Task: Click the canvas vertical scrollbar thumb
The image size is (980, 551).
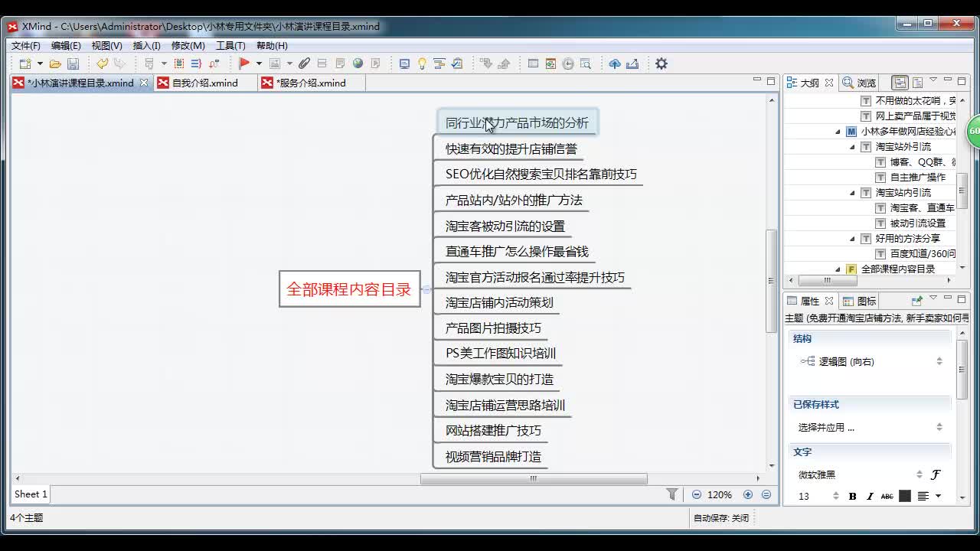Action: point(772,280)
